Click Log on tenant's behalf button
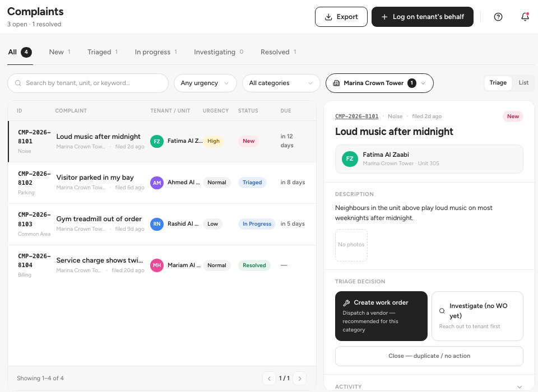This screenshot has width=538, height=392. (423, 17)
